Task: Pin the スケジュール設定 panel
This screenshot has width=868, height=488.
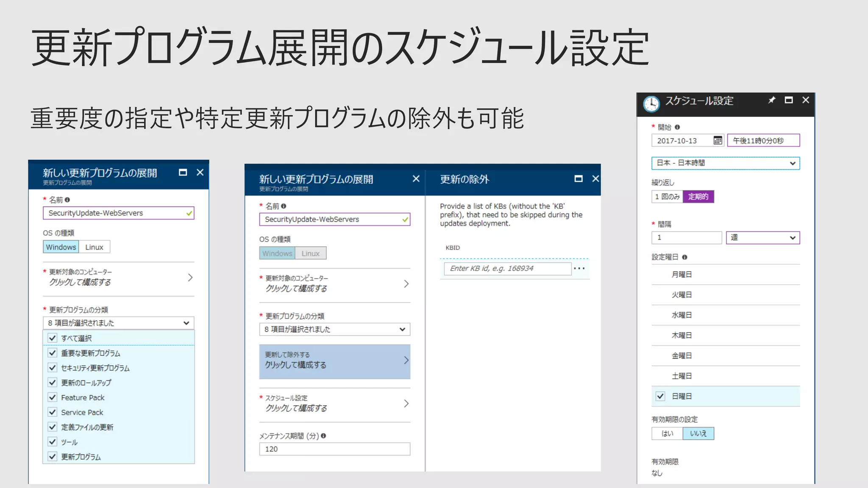Action: [772, 100]
